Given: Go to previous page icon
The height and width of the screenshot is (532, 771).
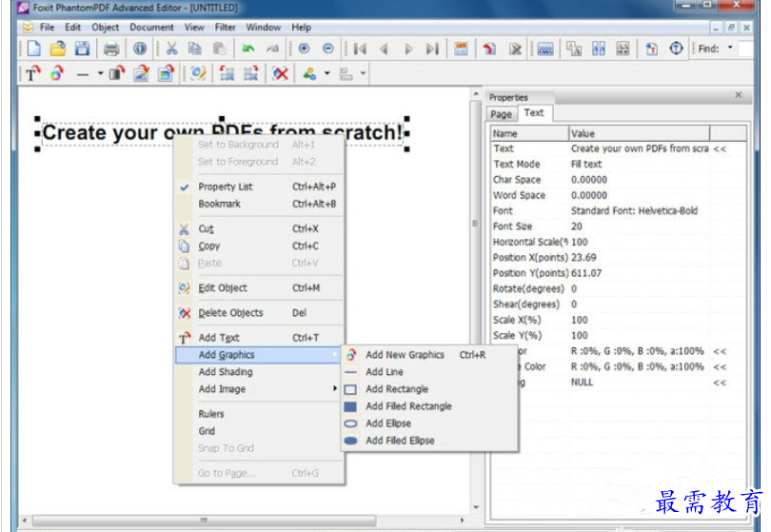Looking at the screenshot, I should [x=384, y=49].
